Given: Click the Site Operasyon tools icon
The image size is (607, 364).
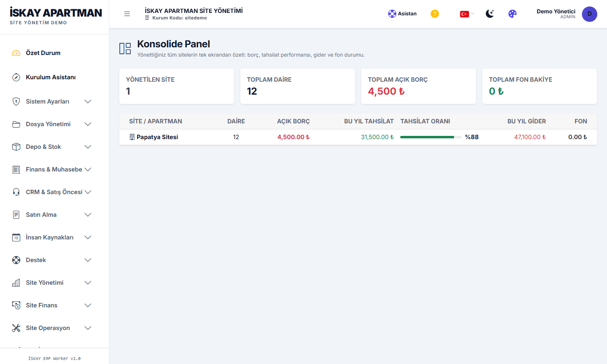Looking at the screenshot, I should 16,328.
